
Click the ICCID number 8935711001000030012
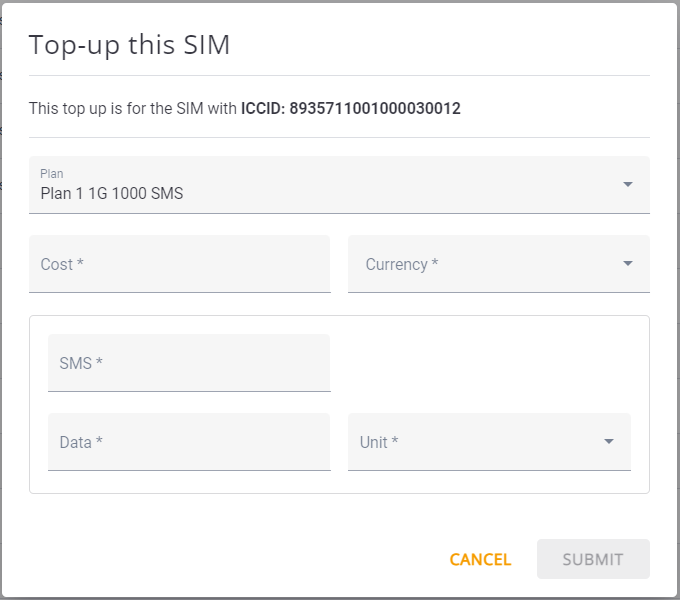[375, 108]
